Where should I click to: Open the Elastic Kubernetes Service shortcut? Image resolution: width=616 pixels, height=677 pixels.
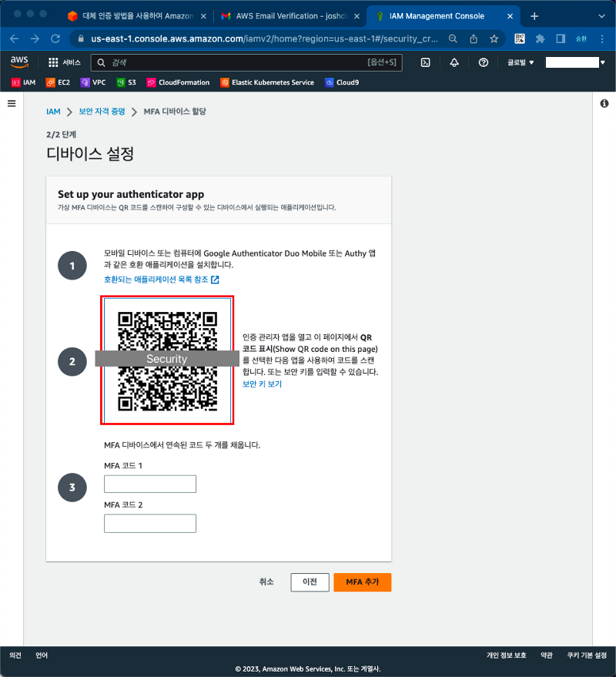pos(267,82)
